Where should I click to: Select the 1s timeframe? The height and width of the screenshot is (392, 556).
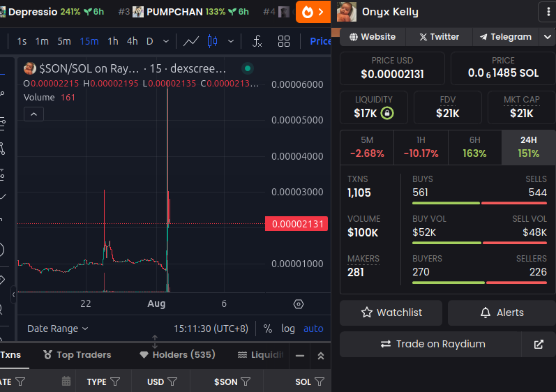[22, 41]
